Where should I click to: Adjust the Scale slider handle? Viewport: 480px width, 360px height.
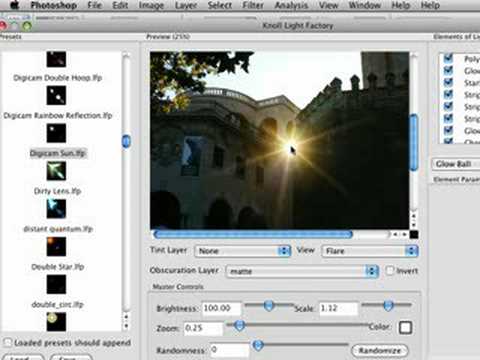tap(388, 305)
